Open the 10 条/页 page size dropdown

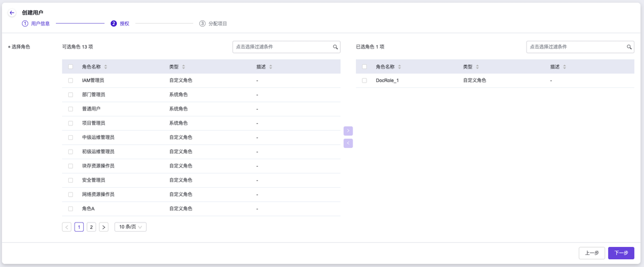pos(130,227)
